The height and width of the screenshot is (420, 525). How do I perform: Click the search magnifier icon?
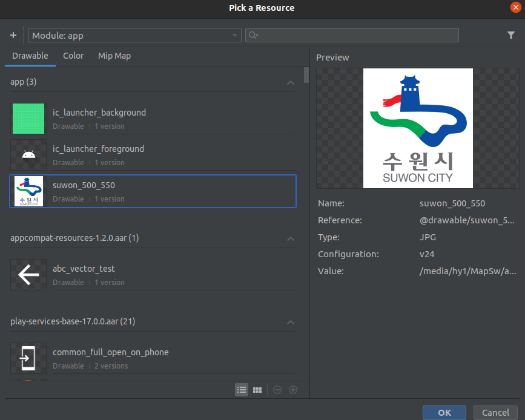point(253,35)
